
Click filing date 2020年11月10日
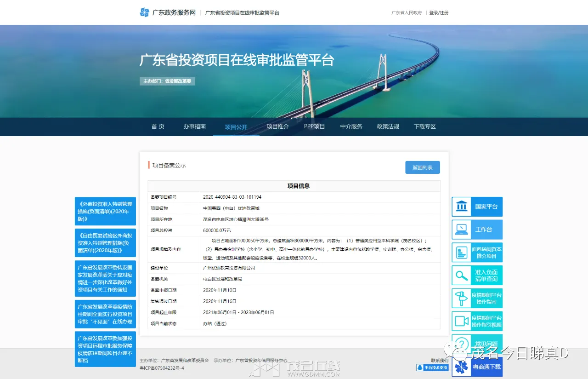click(x=220, y=290)
